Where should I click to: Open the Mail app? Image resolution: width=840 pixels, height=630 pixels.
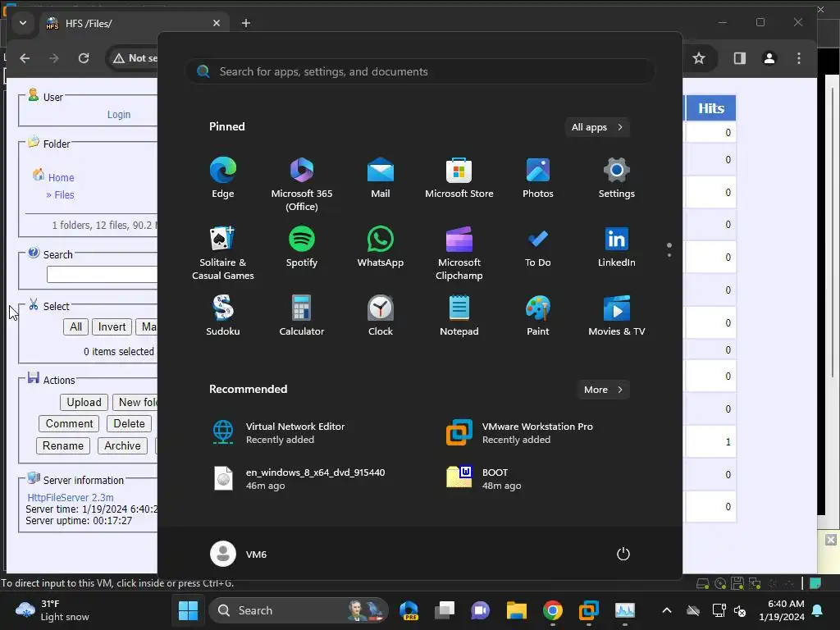click(381, 178)
